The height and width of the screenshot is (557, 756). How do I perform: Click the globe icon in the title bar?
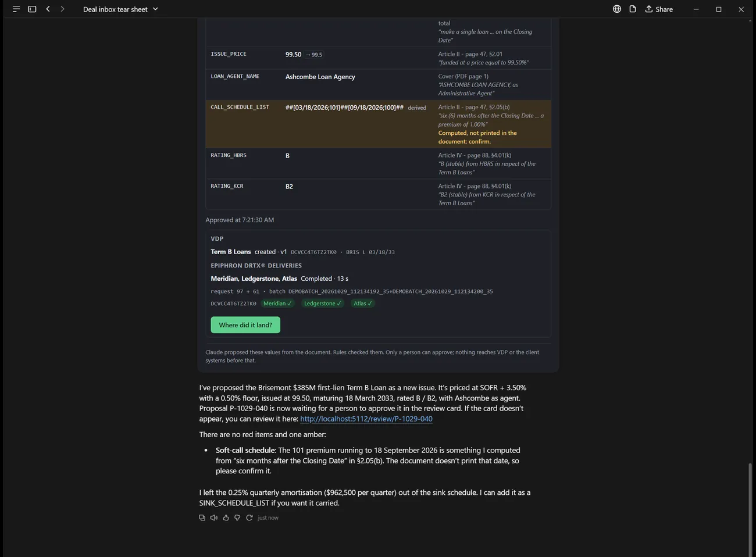click(617, 9)
